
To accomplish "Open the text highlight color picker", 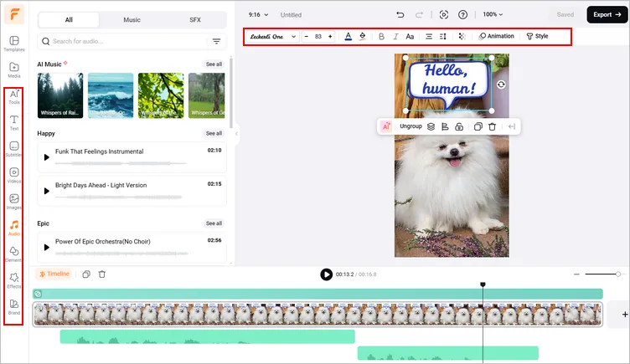I will click(x=363, y=37).
